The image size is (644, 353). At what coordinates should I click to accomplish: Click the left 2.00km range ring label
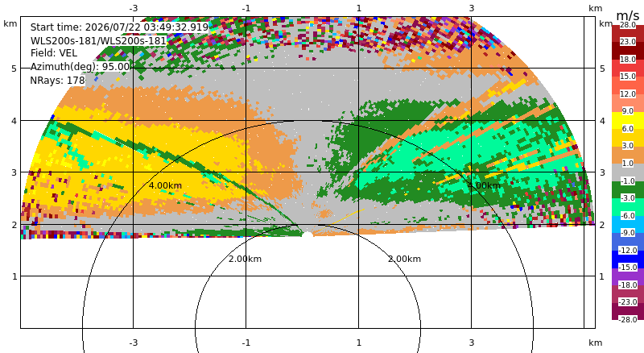point(245,259)
